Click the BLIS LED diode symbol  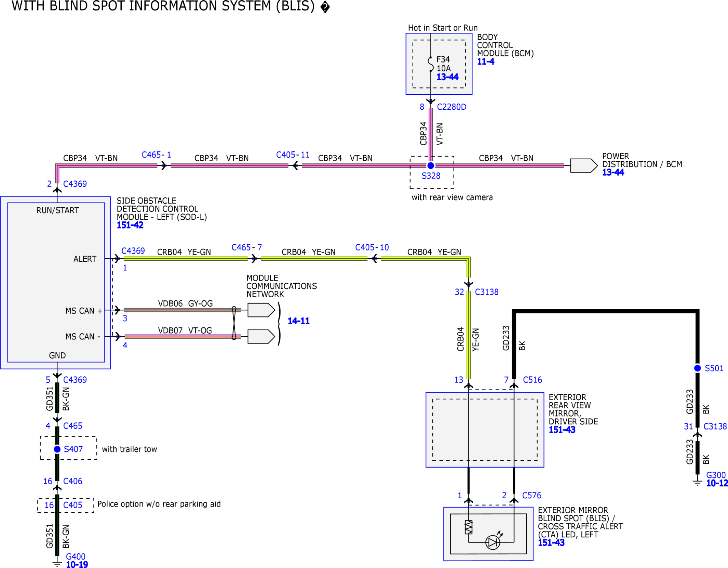click(493, 542)
